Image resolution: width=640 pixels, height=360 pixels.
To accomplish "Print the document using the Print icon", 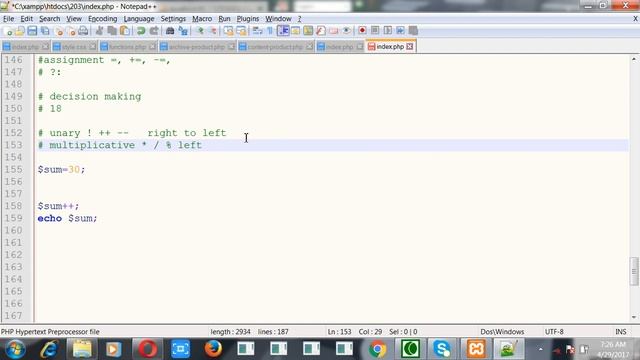I will pos(83,31).
